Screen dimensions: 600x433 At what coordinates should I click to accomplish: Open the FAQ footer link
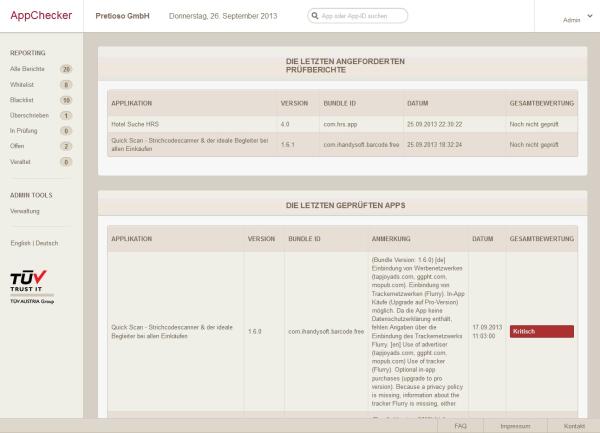[460, 426]
